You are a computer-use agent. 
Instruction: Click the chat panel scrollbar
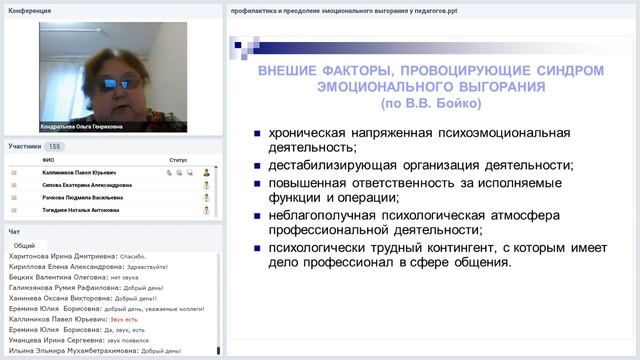tap(218, 304)
